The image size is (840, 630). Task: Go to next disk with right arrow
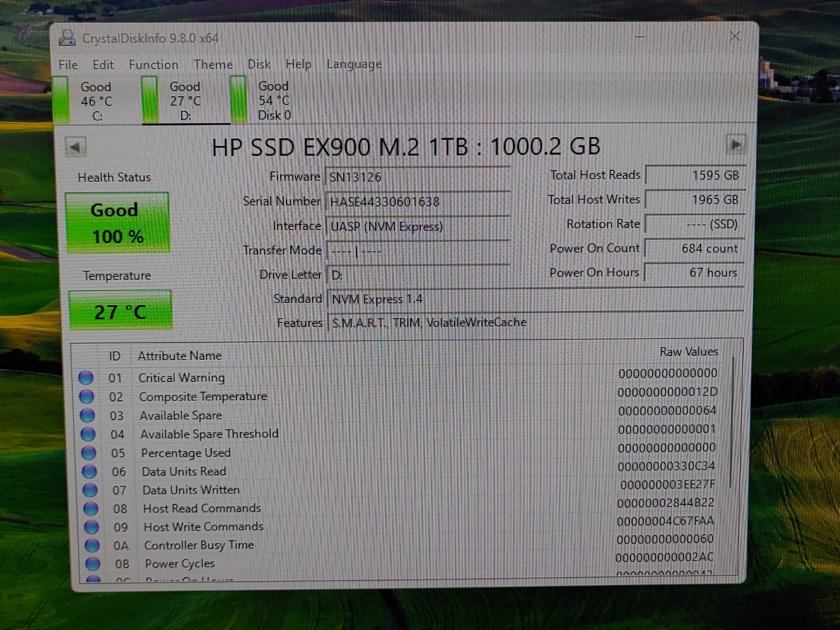pyautogui.click(x=735, y=144)
